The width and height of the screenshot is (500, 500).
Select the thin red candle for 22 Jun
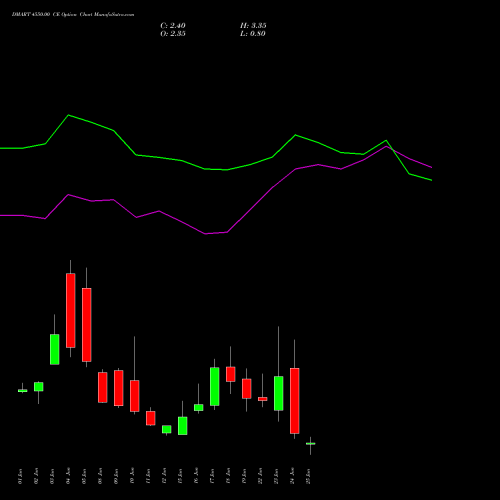click(x=263, y=399)
